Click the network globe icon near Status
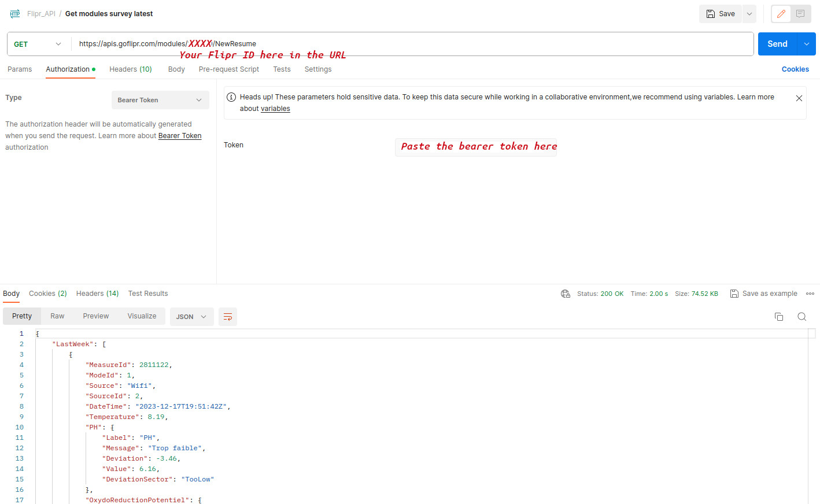This screenshot has height=504, width=820. pos(566,294)
